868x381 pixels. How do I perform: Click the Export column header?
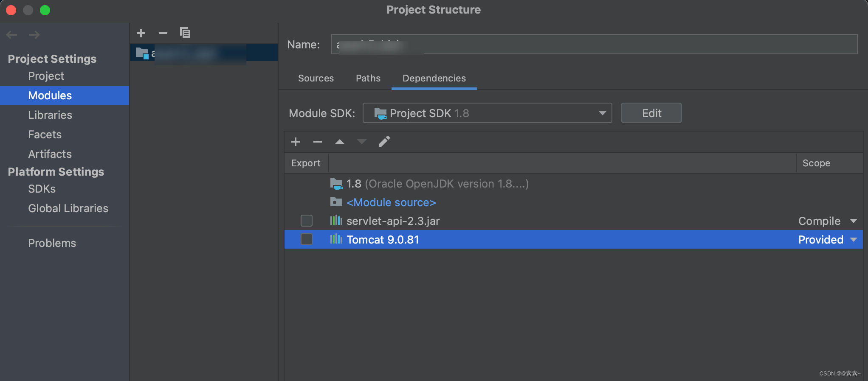[x=306, y=163]
